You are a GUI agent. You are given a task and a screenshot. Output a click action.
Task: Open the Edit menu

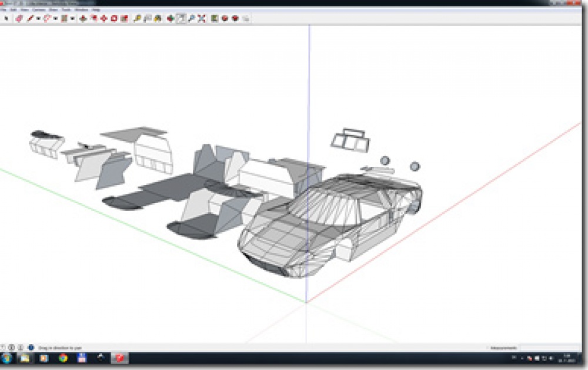[x=14, y=9]
